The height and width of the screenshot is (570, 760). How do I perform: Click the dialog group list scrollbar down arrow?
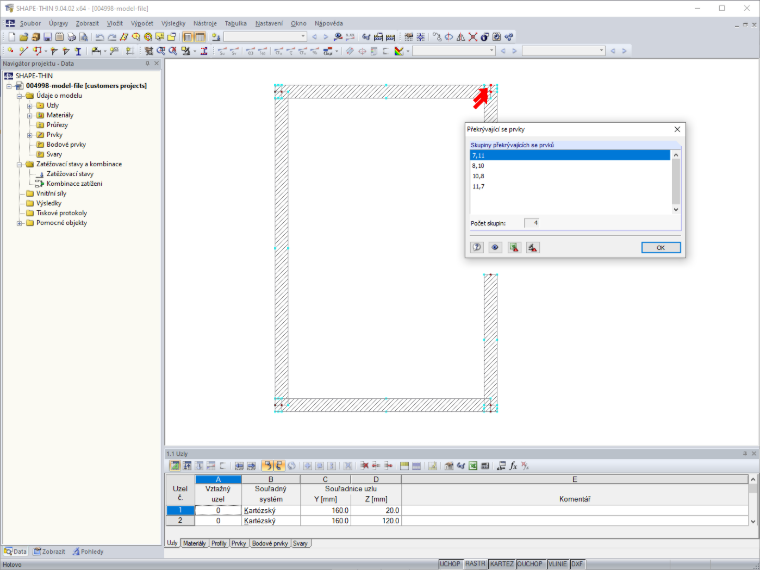[x=676, y=209]
